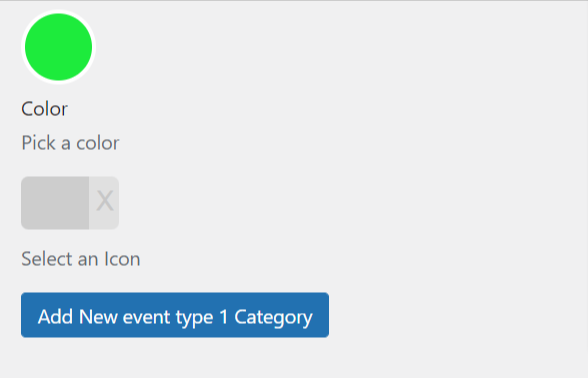The width and height of the screenshot is (588, 378).
Task: Click Add New event type 1 Category
Action: click(x=175, y=315)
